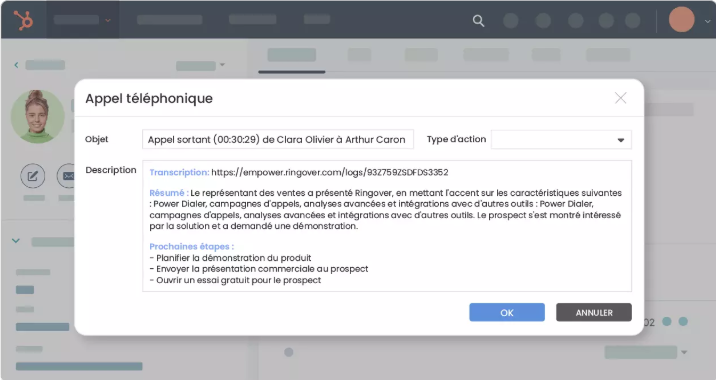716x380 pixels.
Task: Click the OK button
Action: point(507,312)
